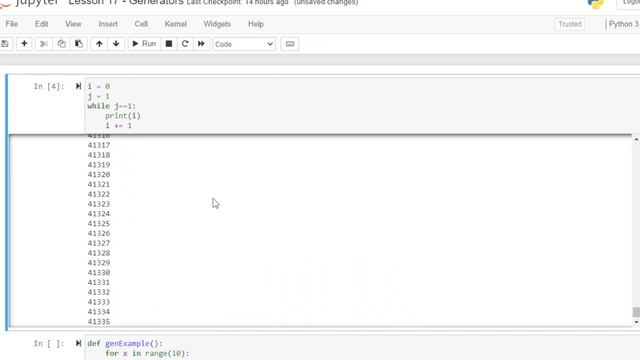This screenshot has width=640, height=360.
Task: Click the In [ ]: prompt label
Action: point(49,343)
